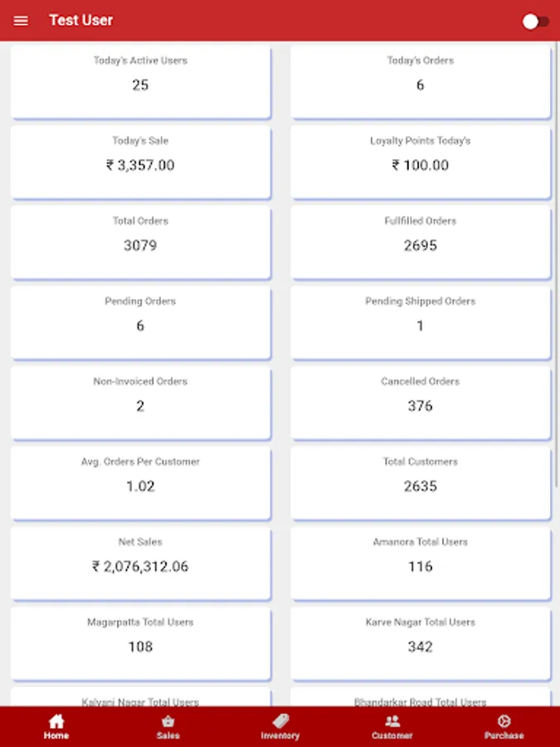View the Loyalty Points Today's card
Image resolution: width=560 pixels, height=747 pixels.
420,162
